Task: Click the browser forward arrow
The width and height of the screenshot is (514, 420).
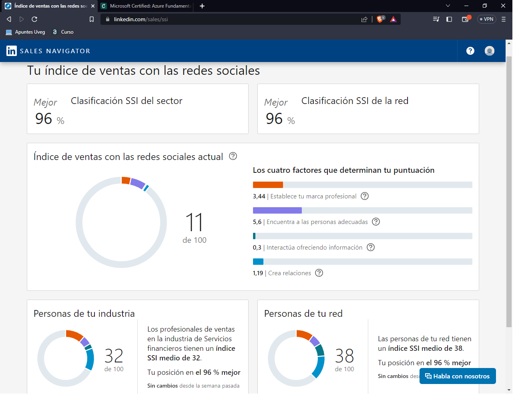Action: 22,19
